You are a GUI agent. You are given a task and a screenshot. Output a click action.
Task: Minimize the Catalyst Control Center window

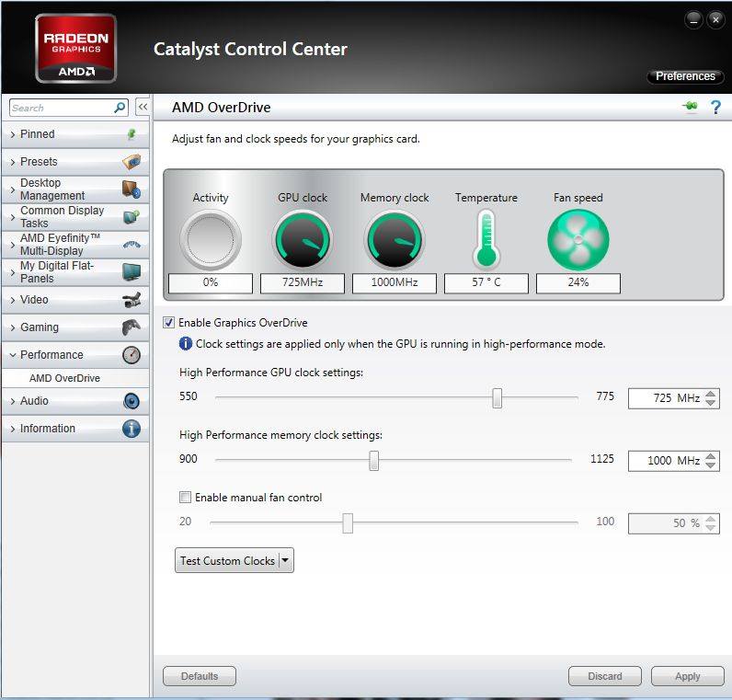[x=693, y=19]
